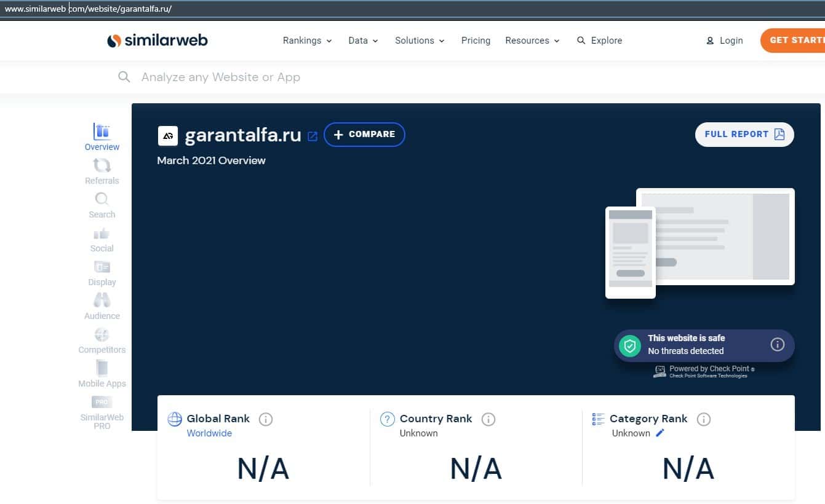825x504 pixels.
Task: Open the Display sidebar icon
Action: [102, 267]
